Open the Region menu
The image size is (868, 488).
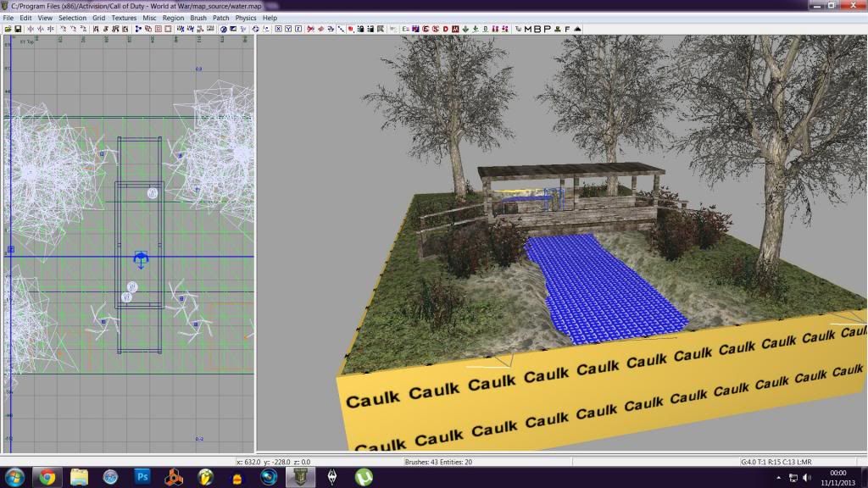pos(173,18)
